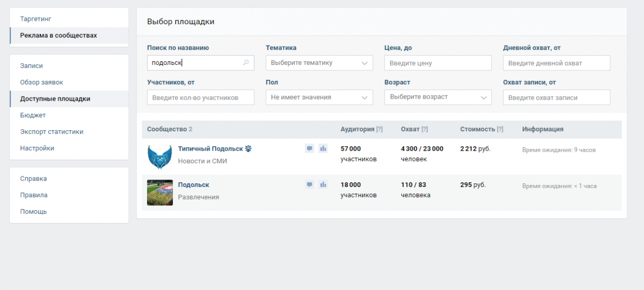644x290 pixels.
Task: Open the Пол dropdown
Action: (x=319, y=97)
